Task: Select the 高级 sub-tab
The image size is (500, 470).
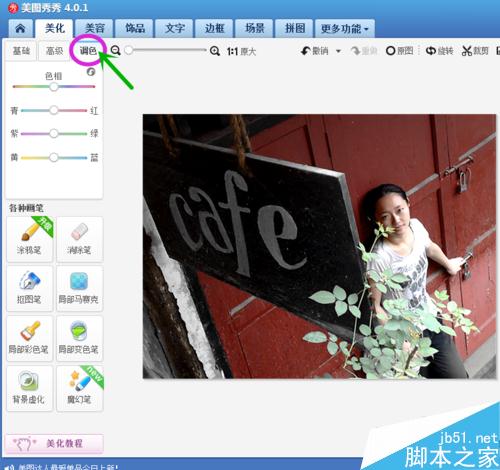Action: (x=55, y=51)
